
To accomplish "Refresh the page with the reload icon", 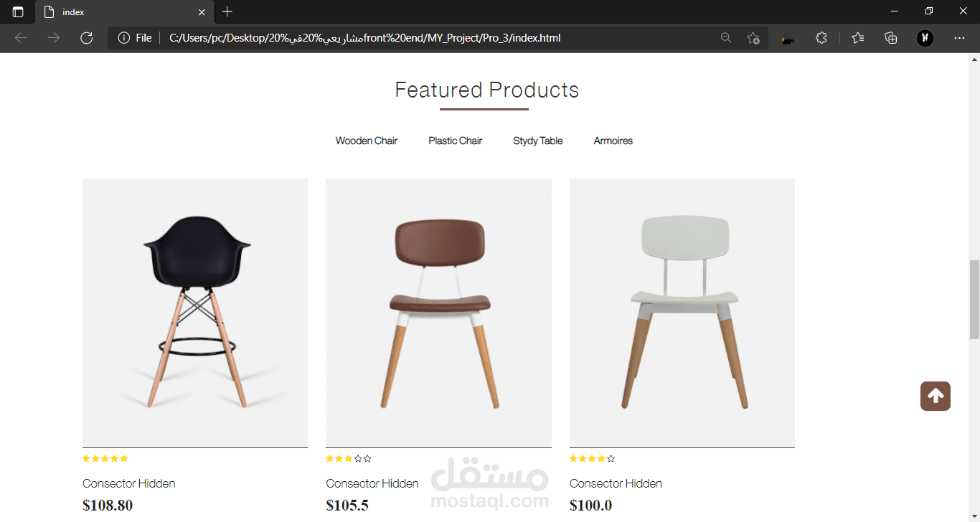I will [x=87, y=38].
